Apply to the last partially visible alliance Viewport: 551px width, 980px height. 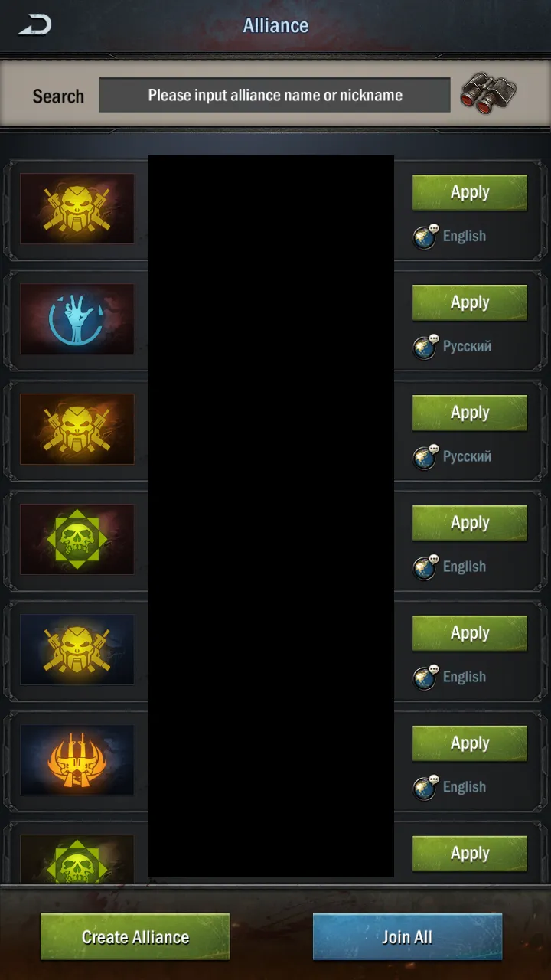point(470,854)
